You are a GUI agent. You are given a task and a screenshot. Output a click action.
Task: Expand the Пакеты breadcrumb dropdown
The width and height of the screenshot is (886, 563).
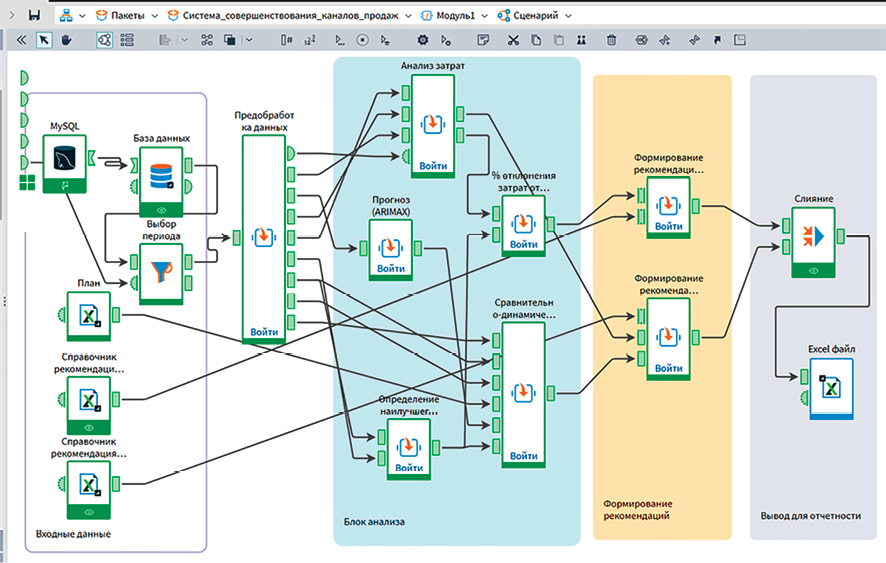[152, 16]
